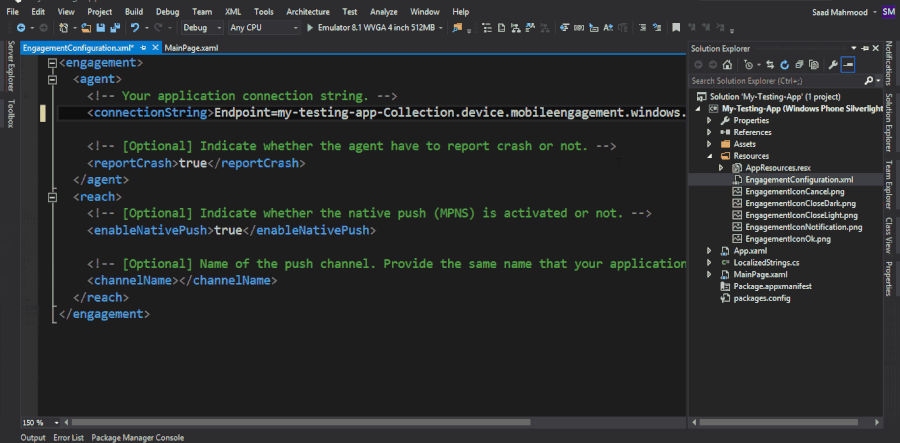This screenshot has height=443, width=900.
Task: Open Properties with the wrench icon
Action: tap(833, 65)
